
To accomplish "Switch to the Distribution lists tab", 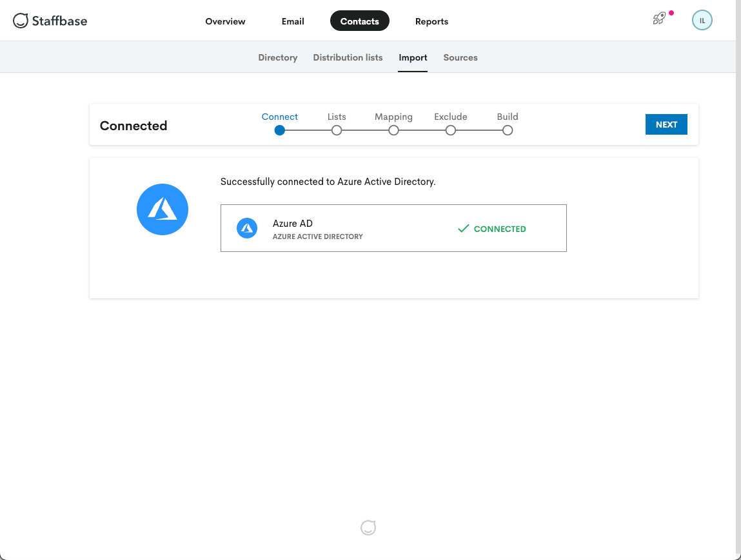I will point(348,57).
